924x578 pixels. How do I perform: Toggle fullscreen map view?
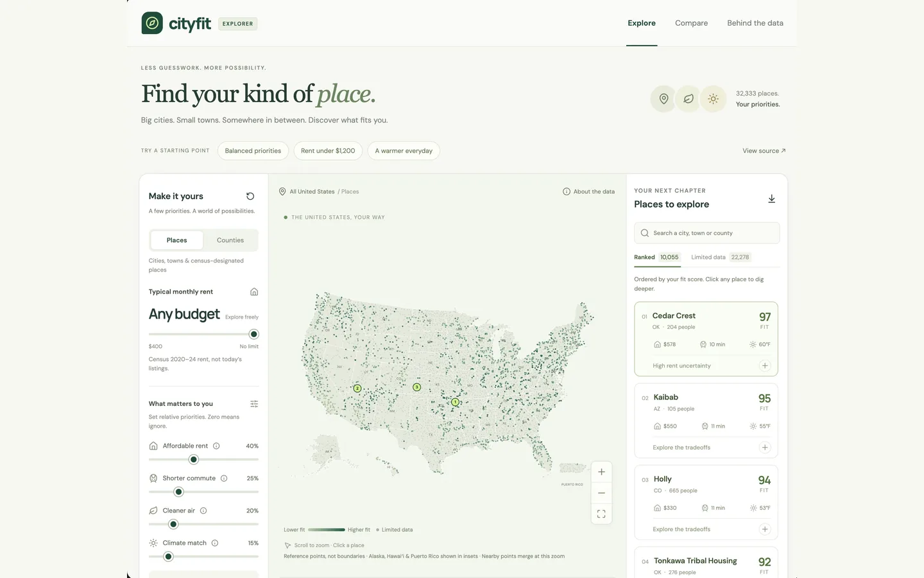(x=601, y=514)
